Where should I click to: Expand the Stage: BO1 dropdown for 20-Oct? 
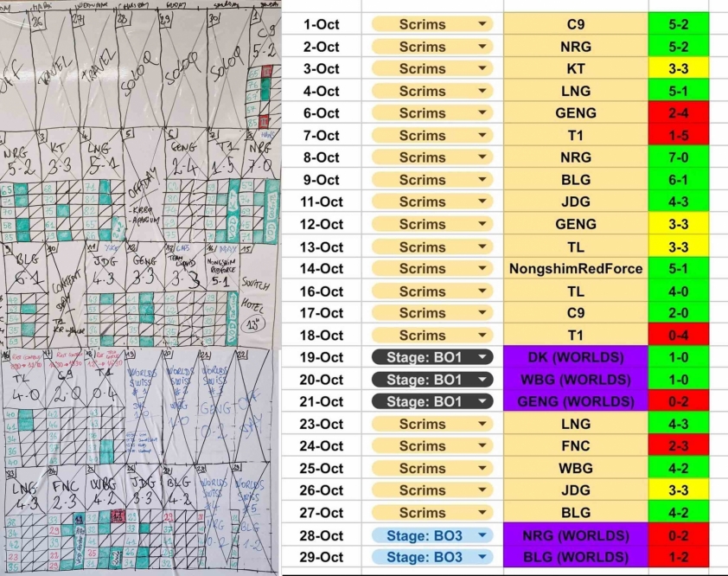pyautogui.click(x=432, y=380)
